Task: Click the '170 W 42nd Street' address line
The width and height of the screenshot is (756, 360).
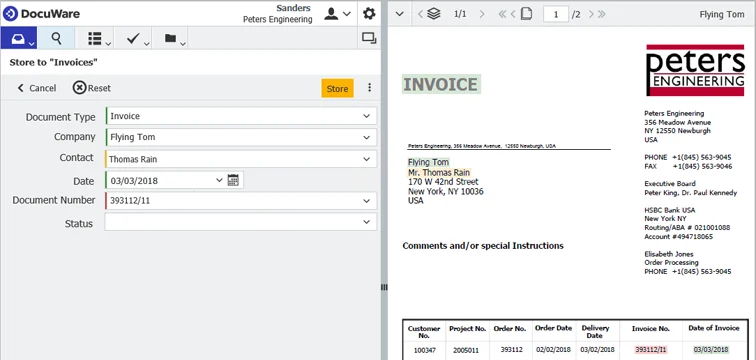Action: [444, 182]
